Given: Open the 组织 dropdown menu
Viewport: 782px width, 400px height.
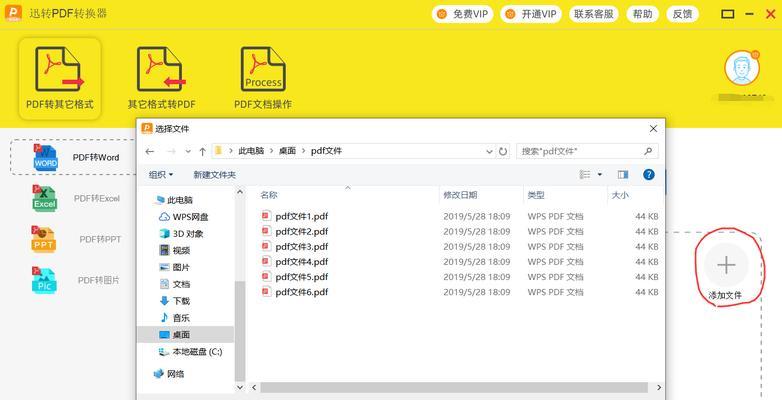Looking at the screenshot, I should (161, 175).
